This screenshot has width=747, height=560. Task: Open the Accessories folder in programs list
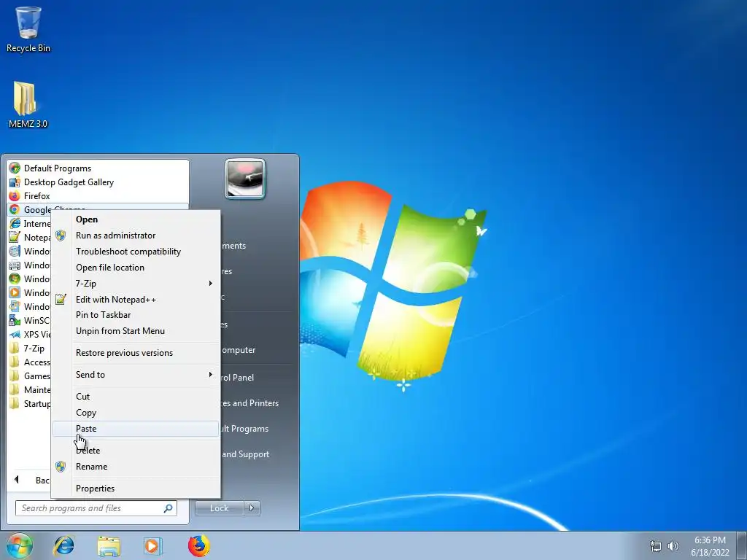tap(29, 362)
